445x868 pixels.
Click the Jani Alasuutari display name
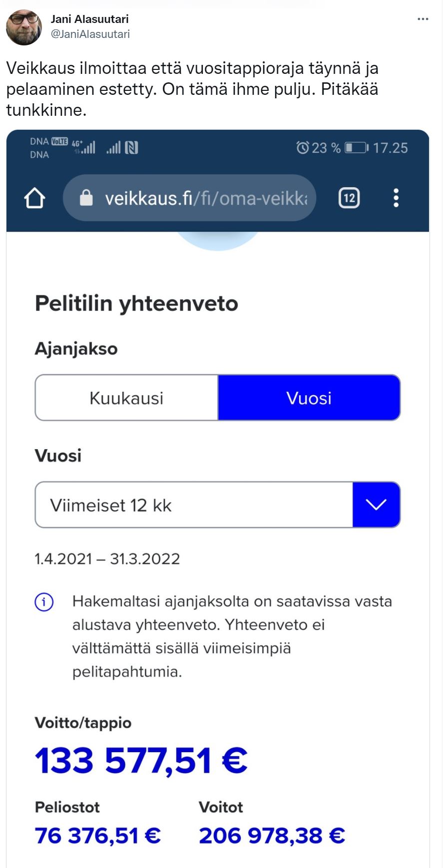90,19
